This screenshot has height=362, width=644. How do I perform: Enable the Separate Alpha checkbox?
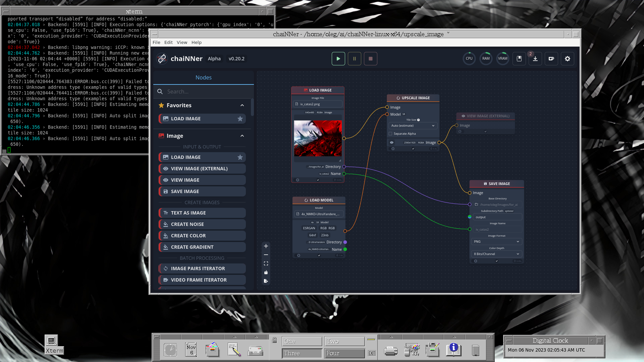coord(390,134)
